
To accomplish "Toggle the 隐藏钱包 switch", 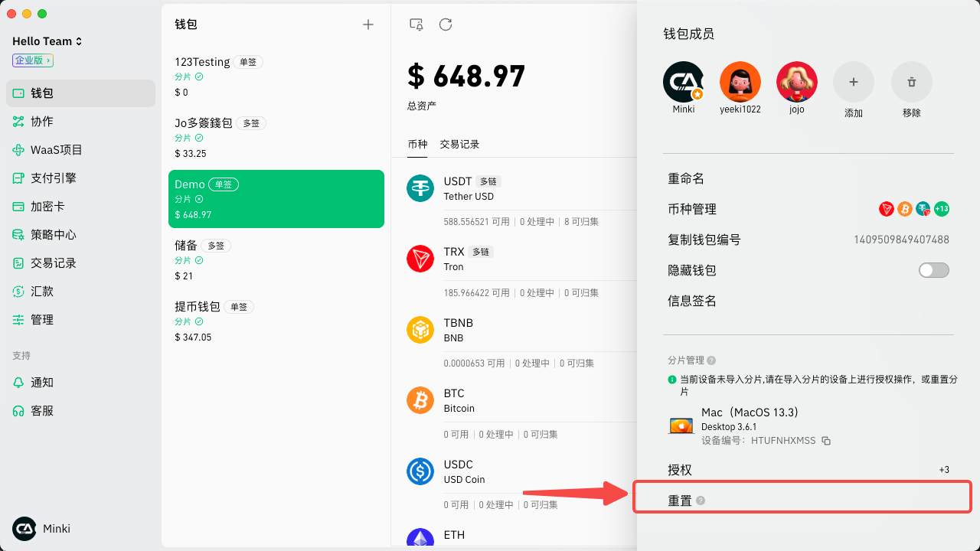I will [x=933, y=270].
